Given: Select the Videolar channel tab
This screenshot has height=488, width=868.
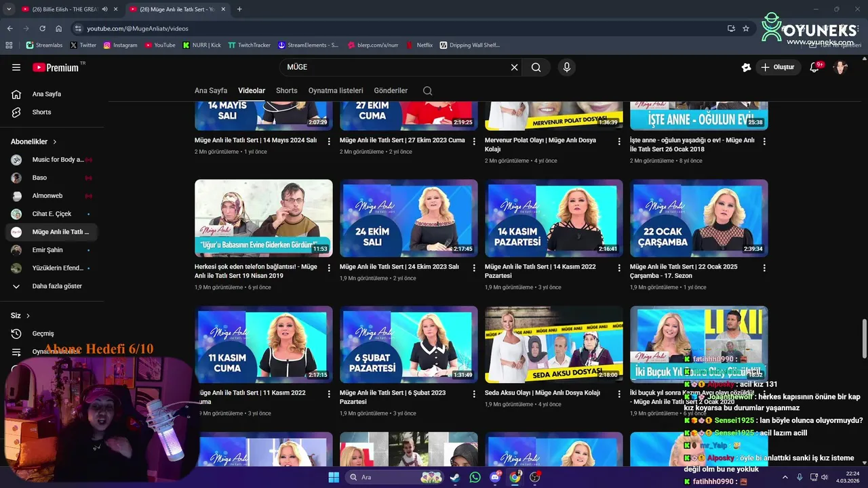Looking at the screenshot, I should point(252,91).
